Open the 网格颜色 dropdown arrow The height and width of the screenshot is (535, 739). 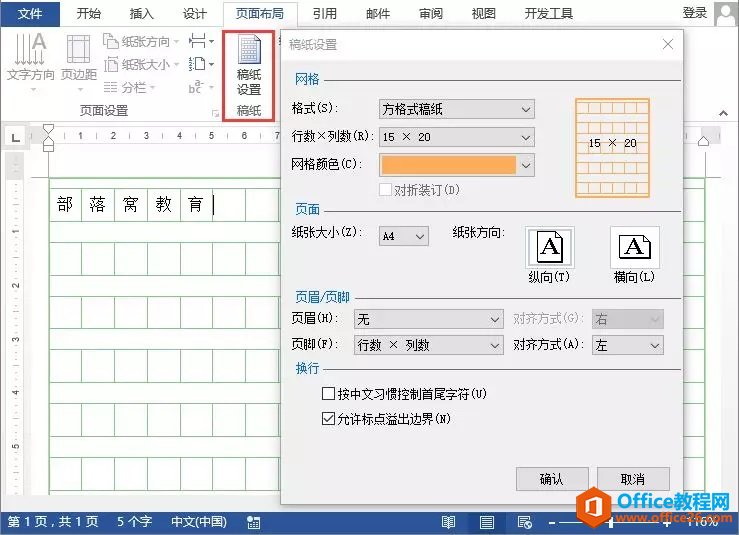526,165
